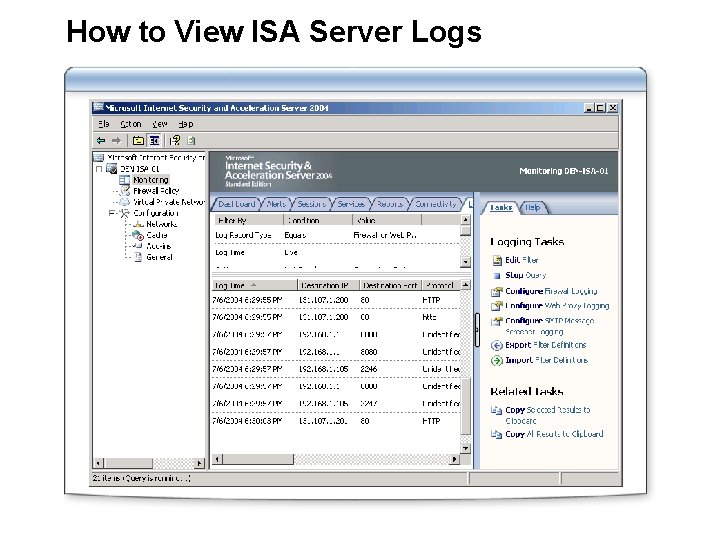Click the Stop Query link
The height and width of the screenshot is (540, 720).
[x=526, y=275]
